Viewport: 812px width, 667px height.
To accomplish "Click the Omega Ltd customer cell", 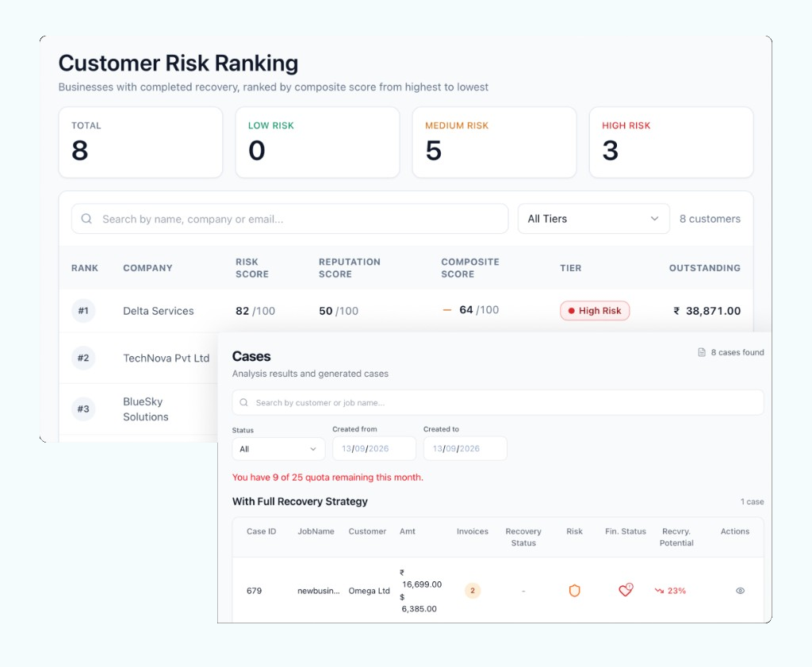I will 370,590.
